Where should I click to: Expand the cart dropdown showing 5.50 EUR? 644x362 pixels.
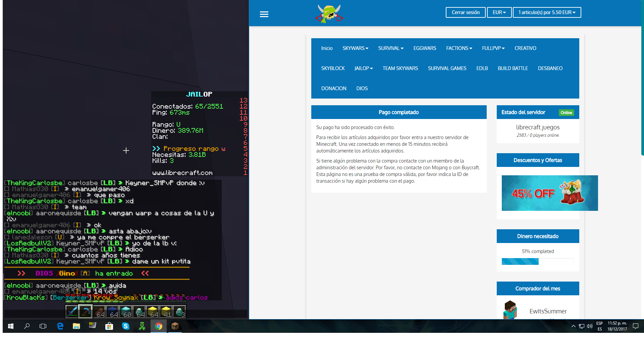(547, 12)
